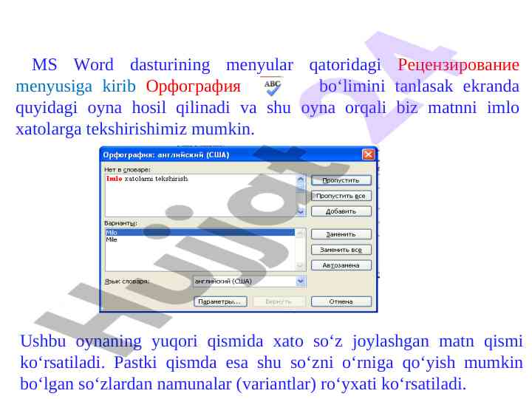This screenshot has width=532, height=399.
Task: Click the greyed-out Вернуть button
Action: tap(279, 301)
